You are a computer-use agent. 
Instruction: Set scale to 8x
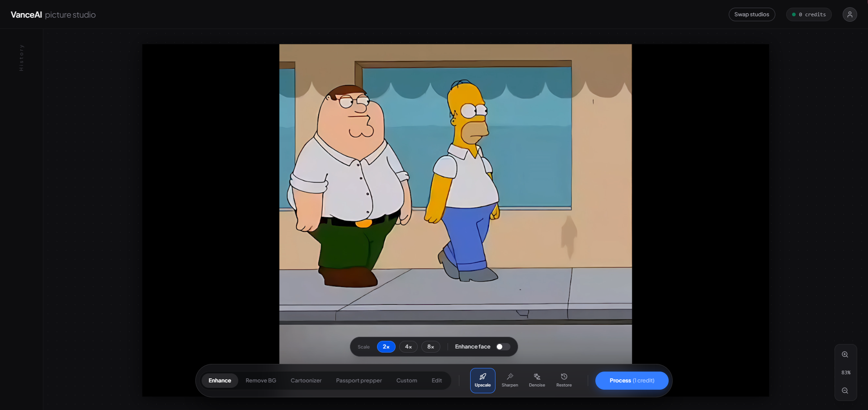pos(430,347)
